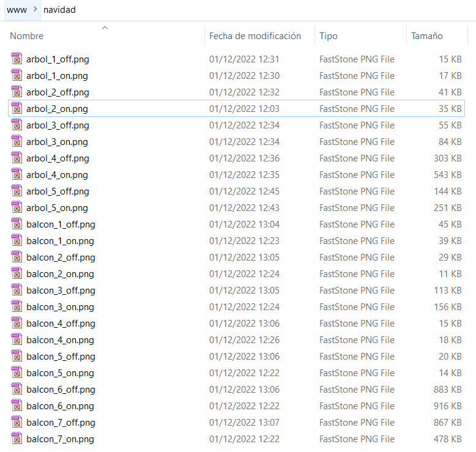Image resolution: width=476 pixels, height=452 pixels.
Task: Select the file name arbol_2_on.png
Action: click(x=57, y=109)
